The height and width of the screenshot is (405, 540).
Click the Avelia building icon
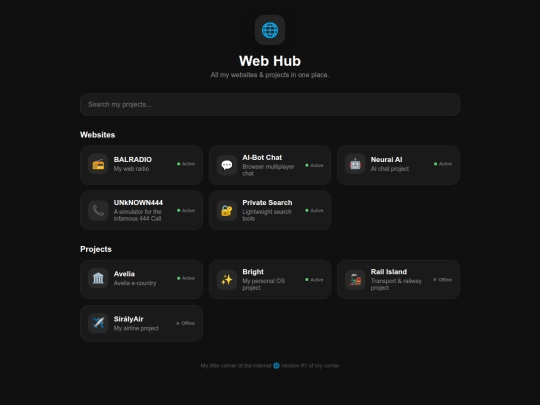pyautogui.click(x=98, y=278)
